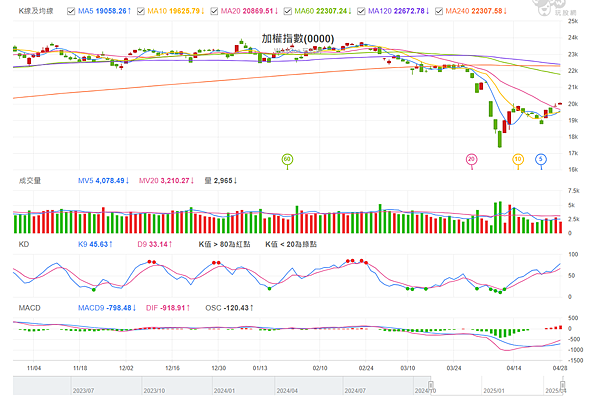Click 2024/07 in the range navigator

pos(355,391)
